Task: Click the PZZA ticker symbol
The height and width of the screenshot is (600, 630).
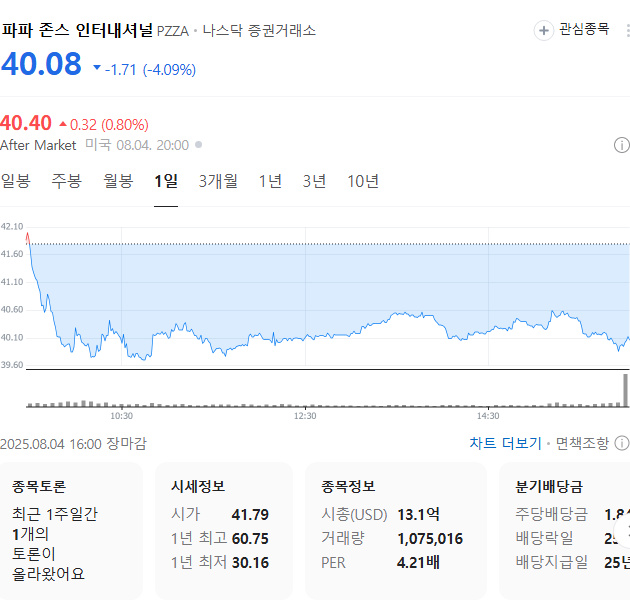Action: [173, 31]
